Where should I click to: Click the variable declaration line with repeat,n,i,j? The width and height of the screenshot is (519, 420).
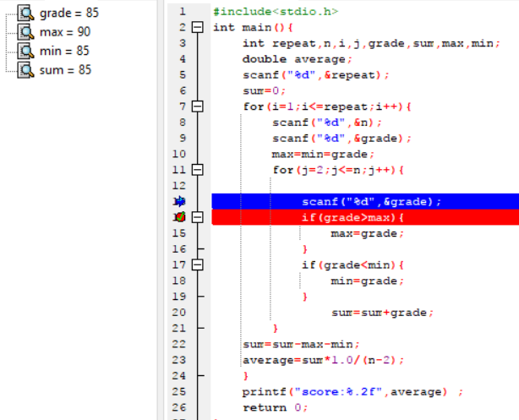[x=371, y=43]
